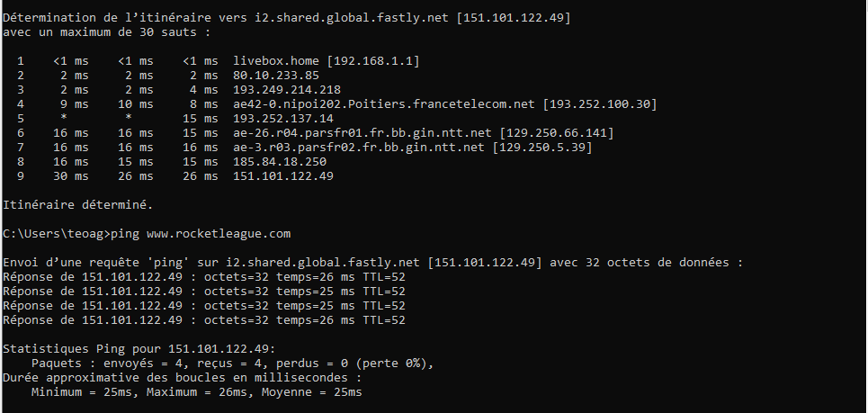Click 151.101.122.49 at hop 9
This screenshot has height=413, width=868.
(283, 176)
